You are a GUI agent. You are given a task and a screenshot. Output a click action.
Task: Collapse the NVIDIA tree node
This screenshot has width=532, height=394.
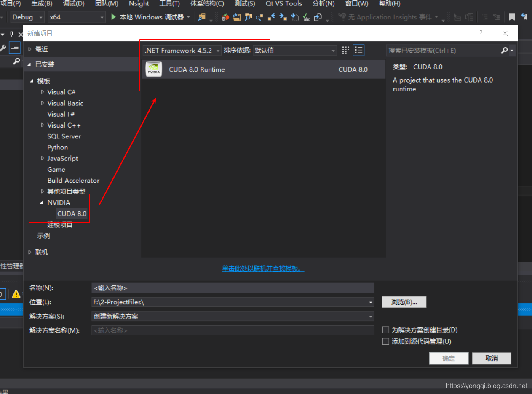coord(42,202)
